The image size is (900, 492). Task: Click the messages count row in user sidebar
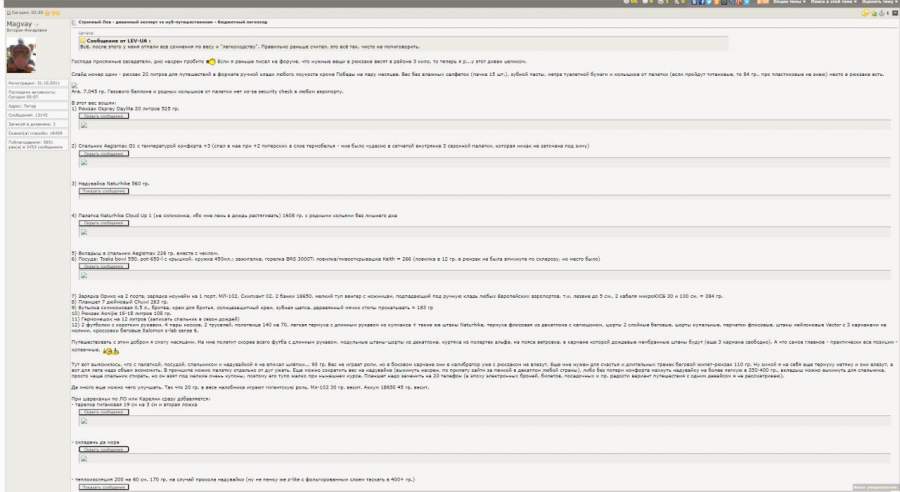click(x=37, y=115)
